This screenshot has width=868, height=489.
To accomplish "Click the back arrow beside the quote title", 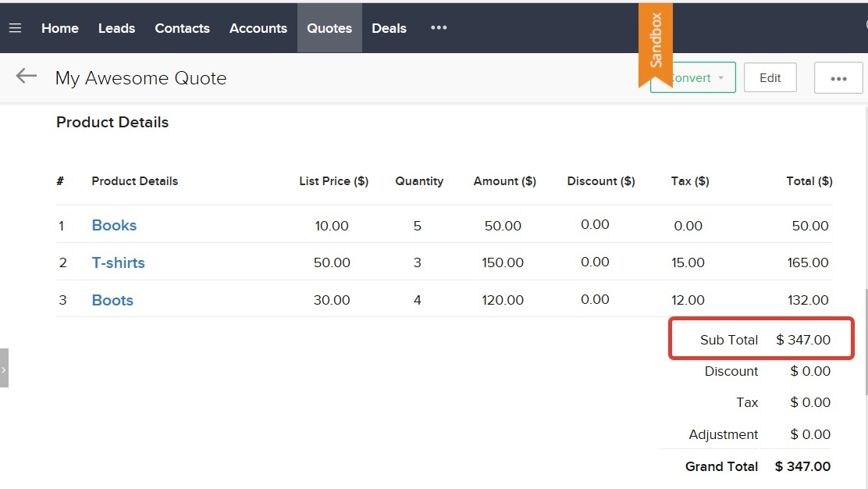I will [x=26, y=76].
